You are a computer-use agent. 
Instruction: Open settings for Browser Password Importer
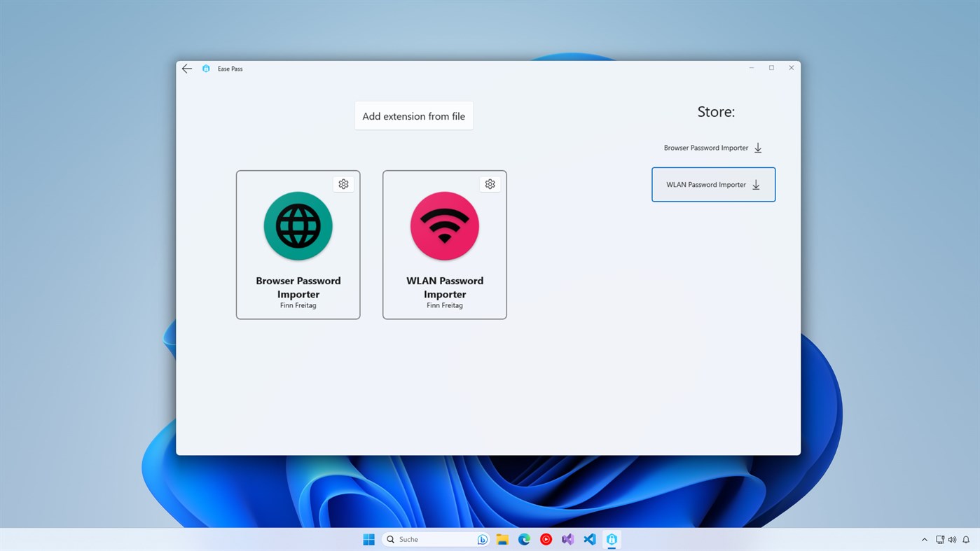(343, 183)
